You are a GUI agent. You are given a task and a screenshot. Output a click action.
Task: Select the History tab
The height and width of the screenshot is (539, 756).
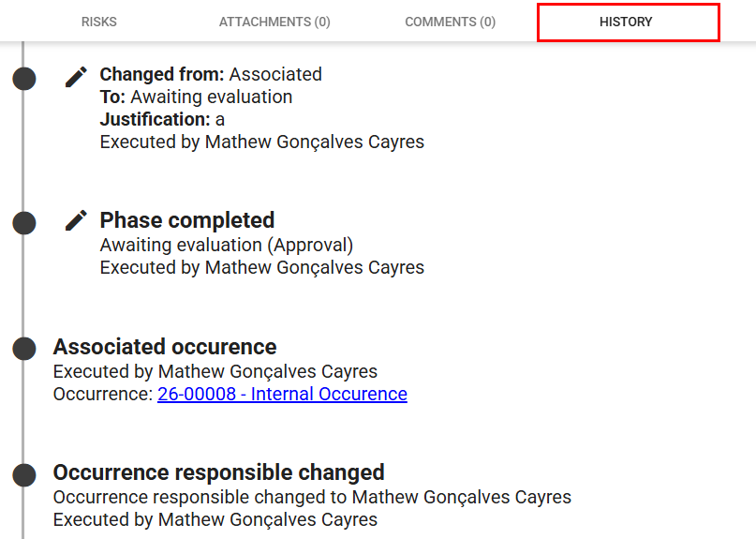pyautogui.click(x=626, y=22)
